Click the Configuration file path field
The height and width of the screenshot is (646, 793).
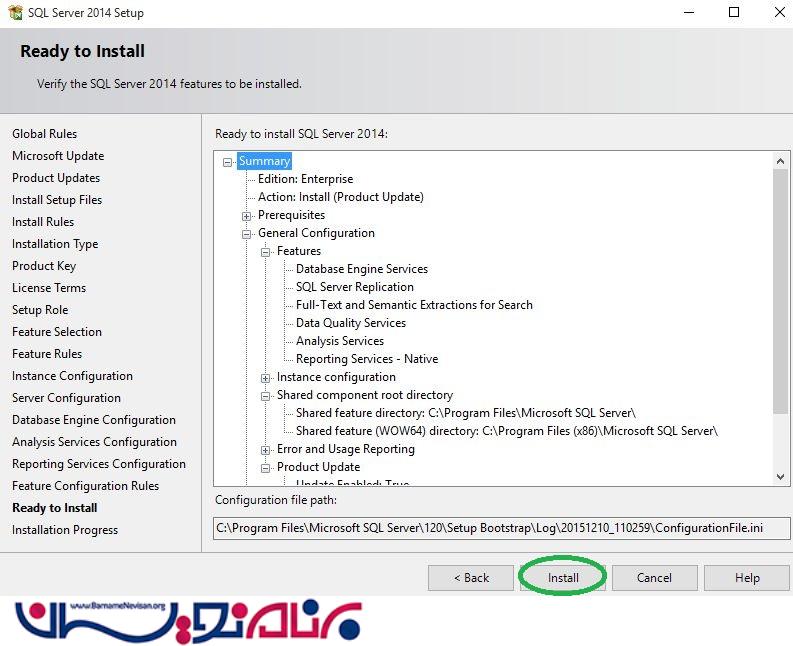pyautogui.click(x=501, y=528)
